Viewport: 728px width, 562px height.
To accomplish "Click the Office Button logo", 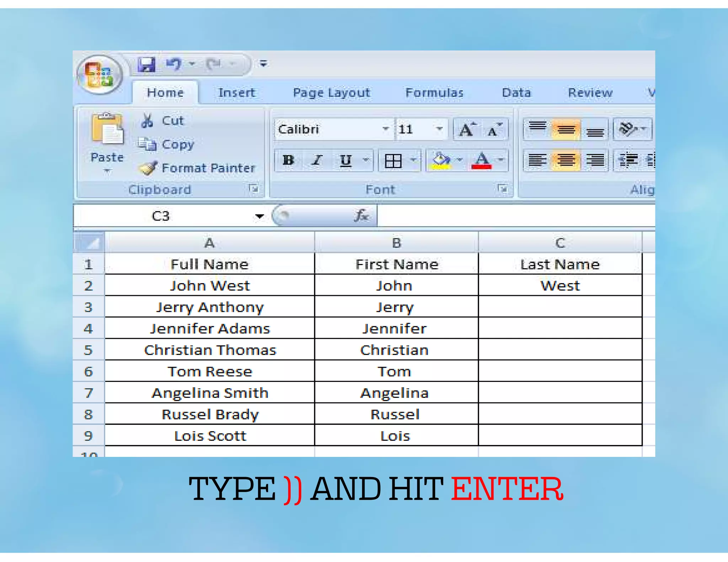I will 100,75.
